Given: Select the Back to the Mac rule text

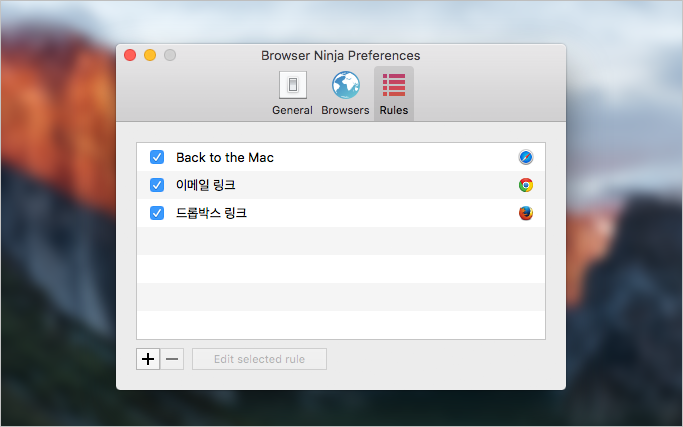Looking at the screenshot, I should click(225, 157).
